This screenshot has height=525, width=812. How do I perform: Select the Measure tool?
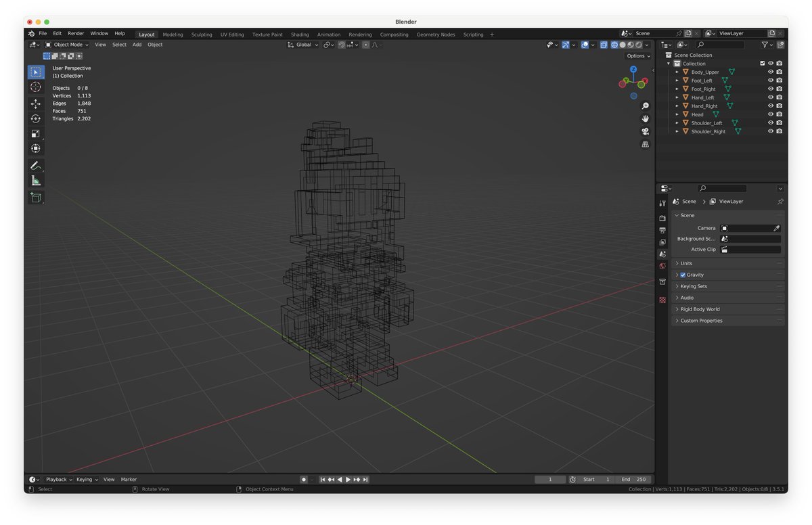tap(36, 181)
